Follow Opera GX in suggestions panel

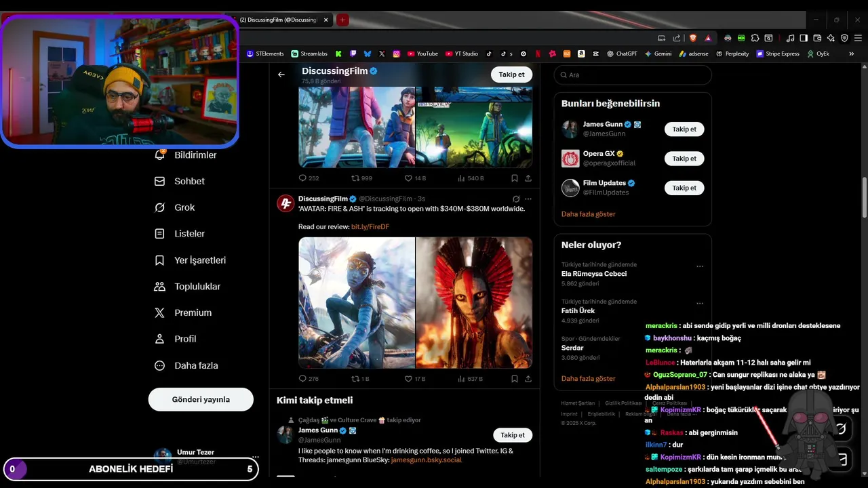[x=684, y=159]
